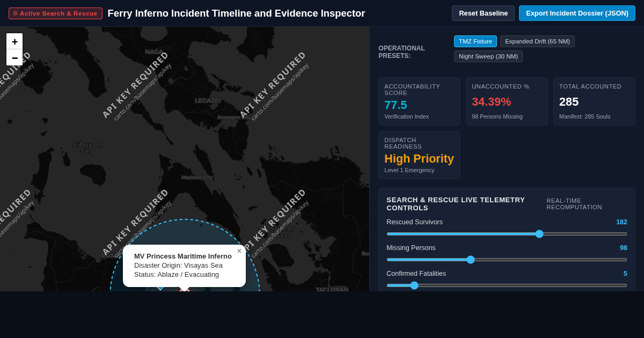Click the Rescued Survivors value 182
This screenshot has width=644, height=338.
pyautogui.click(x=621, y=222)
